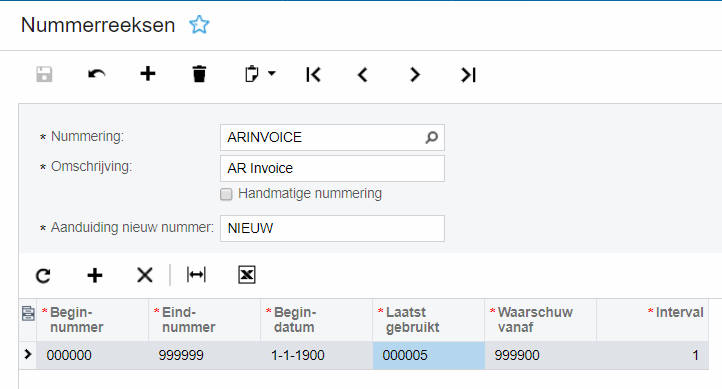This screenshot has width=722, height=389.
Task: Select cell 000000 under Begin-nummer
Action: [93, 355]
